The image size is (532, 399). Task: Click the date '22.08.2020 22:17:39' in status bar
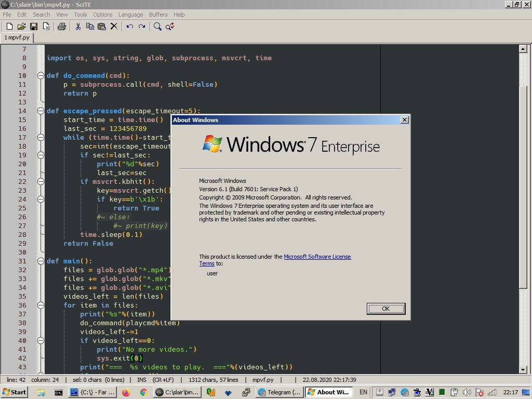click(x=329, y=380)
